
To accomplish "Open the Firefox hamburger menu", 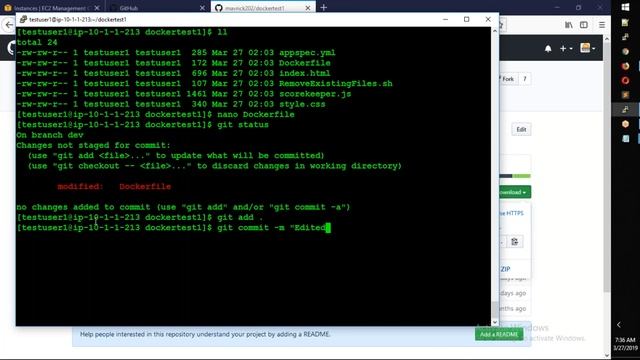I will (602, 25).
